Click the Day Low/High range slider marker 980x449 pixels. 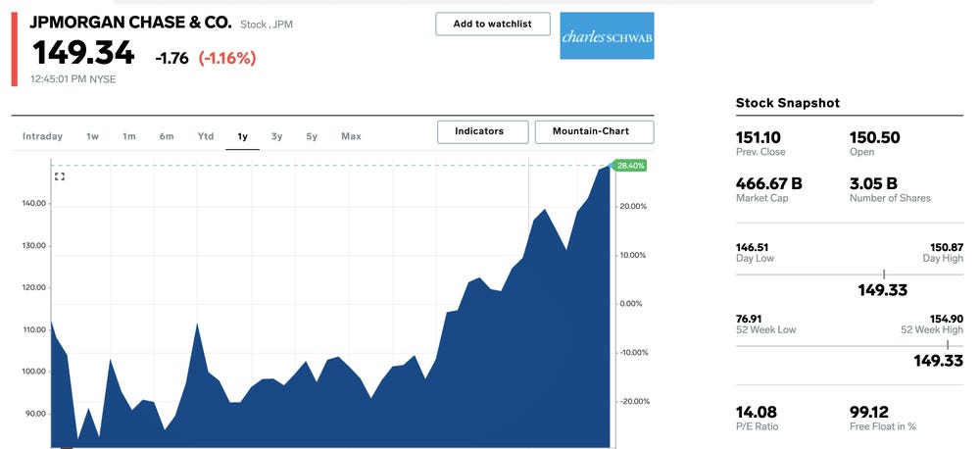884,274
